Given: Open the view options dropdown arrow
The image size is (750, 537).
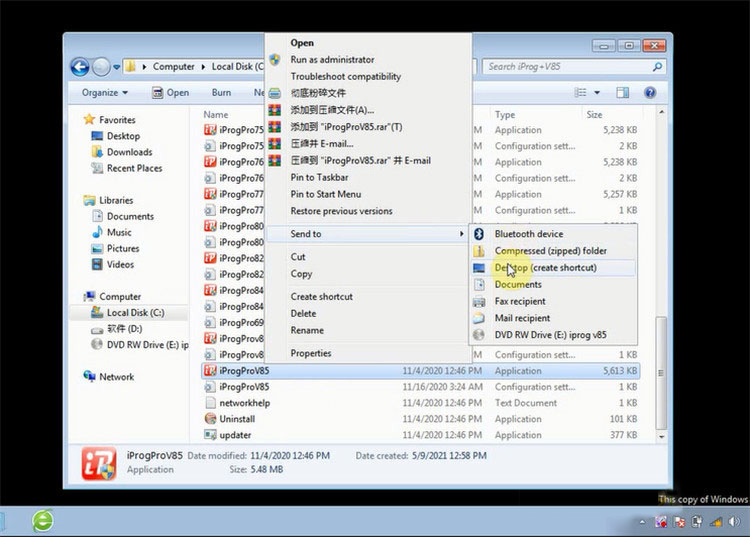Looking at the screenshot, I should coord(597,93).
